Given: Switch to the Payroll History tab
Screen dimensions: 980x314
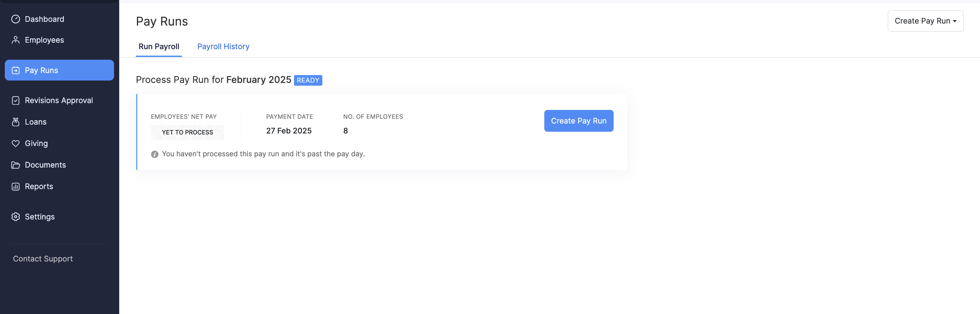Looking at the screenshot, I should pos(223,46).
